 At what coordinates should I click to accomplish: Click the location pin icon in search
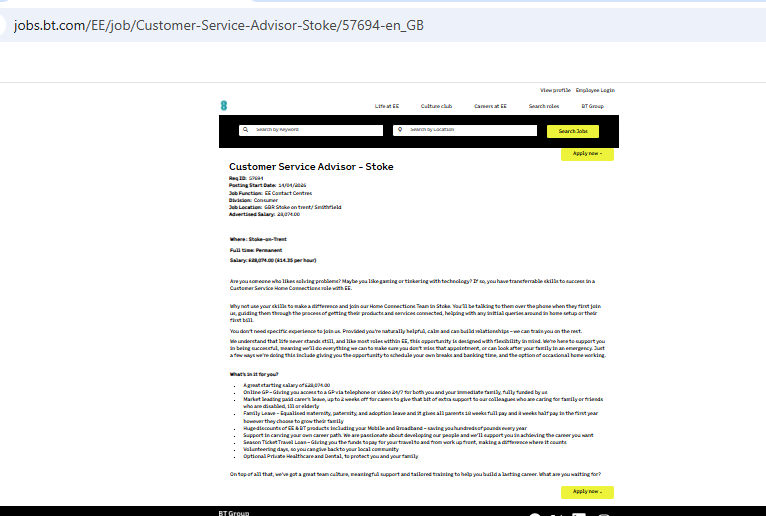point(400,129)
